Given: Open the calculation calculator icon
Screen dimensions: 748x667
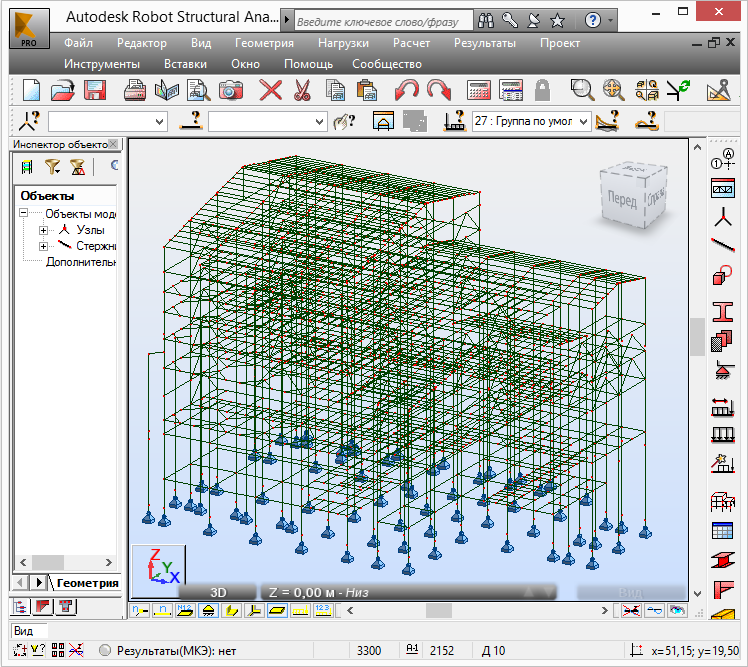Looking at the screenshot, I should point(479,90).
